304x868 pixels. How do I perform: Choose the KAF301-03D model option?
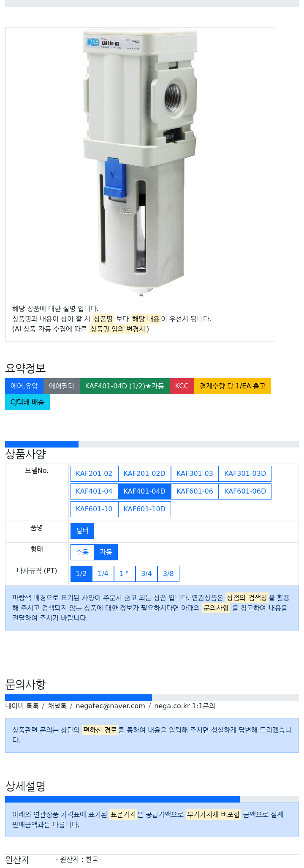pyautogui.click(x=245, y=474)
